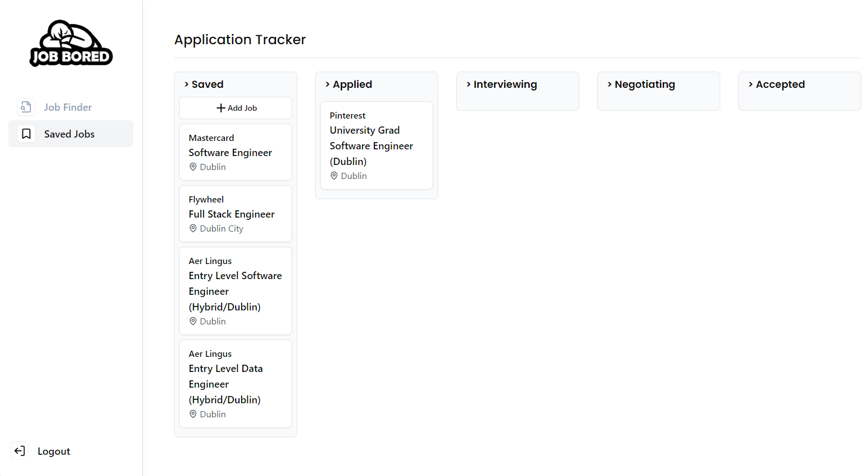Open the Job Finder page
Screen dimensions: 868x476
(x=68, y=107)
